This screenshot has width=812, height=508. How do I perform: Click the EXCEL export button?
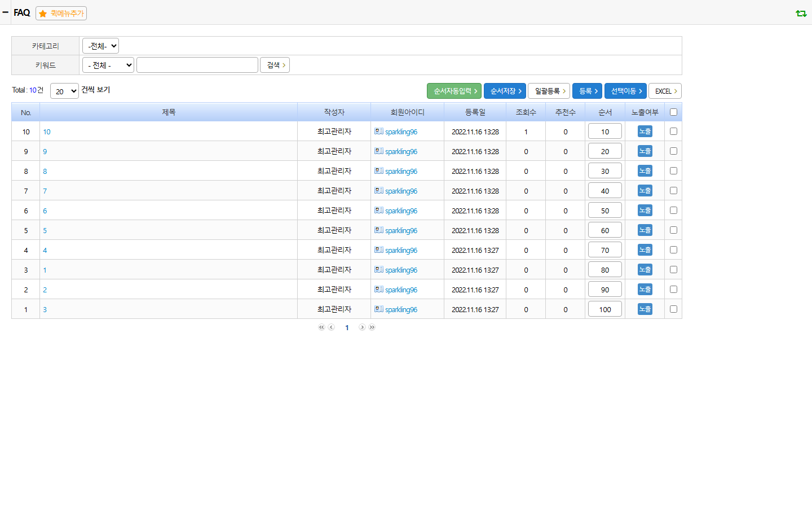coord(665,91)
